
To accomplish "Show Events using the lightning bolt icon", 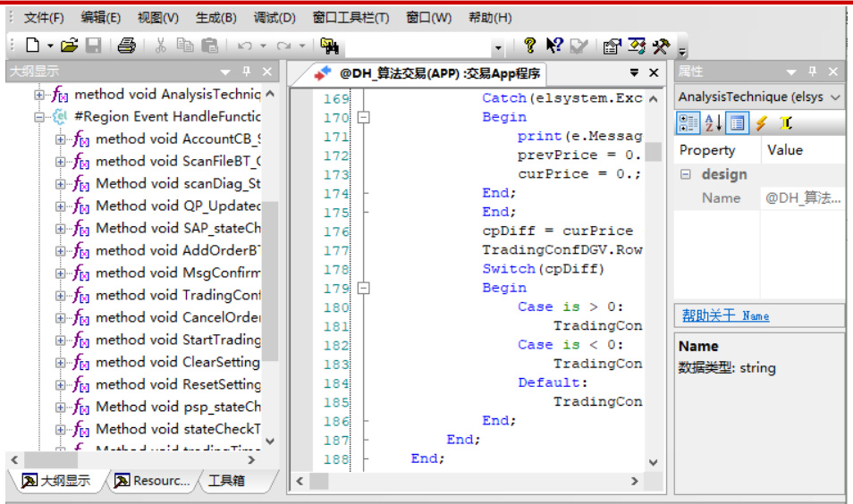I will (x=761, y=123).
